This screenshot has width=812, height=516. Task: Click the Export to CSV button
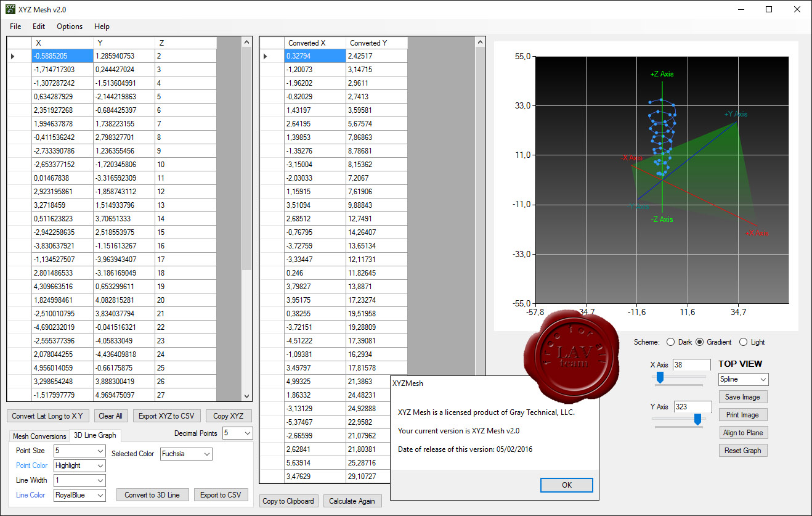tap(221, 495)
